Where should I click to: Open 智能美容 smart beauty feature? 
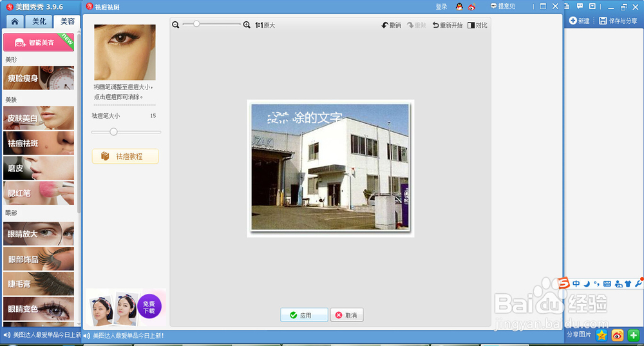39,42
